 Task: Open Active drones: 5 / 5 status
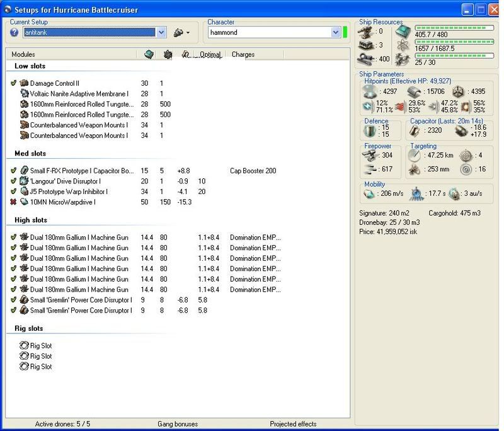click(x=62, y=424)
